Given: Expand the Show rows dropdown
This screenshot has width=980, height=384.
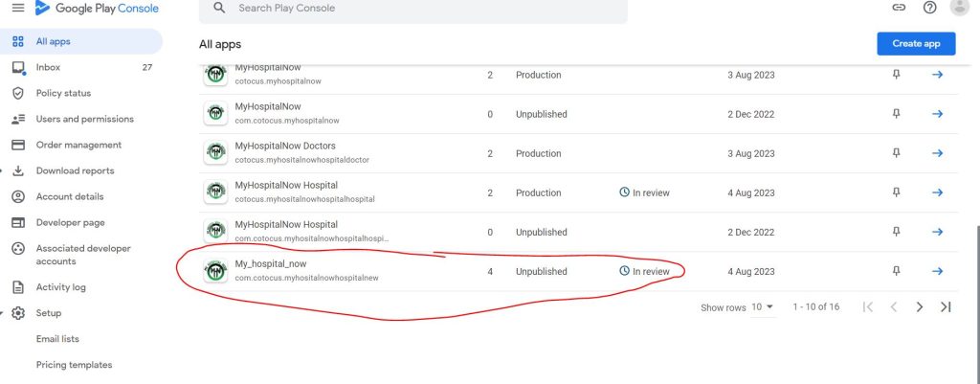Looking at the screenshot, I should (763, 307).
